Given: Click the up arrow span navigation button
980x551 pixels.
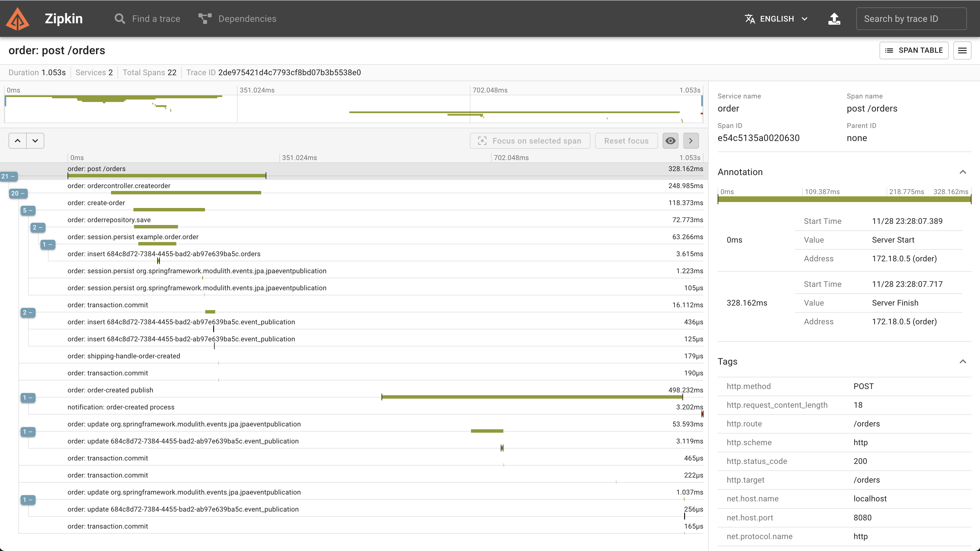Looking at the screenshot, I should tap(18, 141).
